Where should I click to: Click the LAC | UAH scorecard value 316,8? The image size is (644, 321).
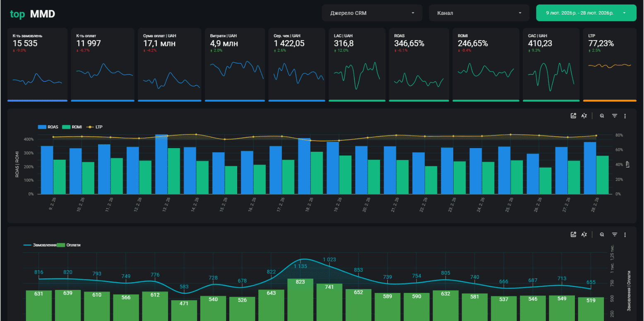pos(344,43)
